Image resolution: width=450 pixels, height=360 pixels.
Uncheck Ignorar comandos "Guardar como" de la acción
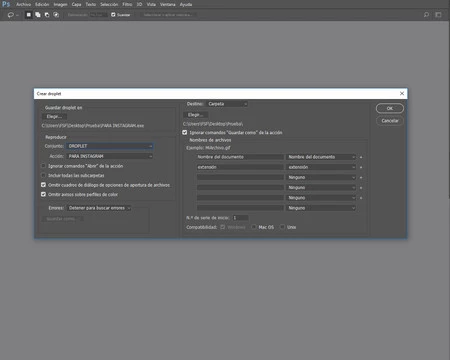(x=185, y=133)
